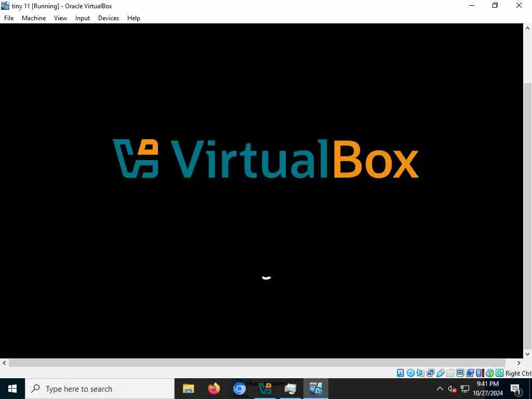Open the clock showing 9:41 PM
Image resolution: width=532 pixels, height=399 pixels.
(x=488, y=389)
